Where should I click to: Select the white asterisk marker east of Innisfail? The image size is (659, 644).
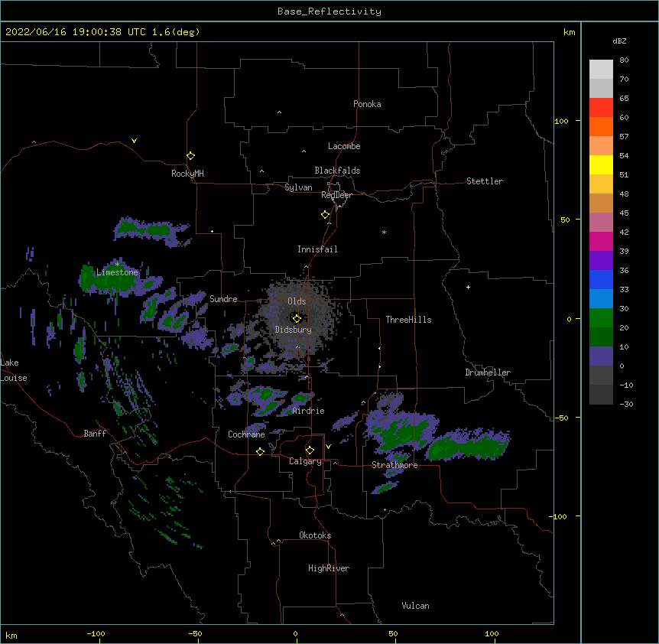[x=384, y=232]
